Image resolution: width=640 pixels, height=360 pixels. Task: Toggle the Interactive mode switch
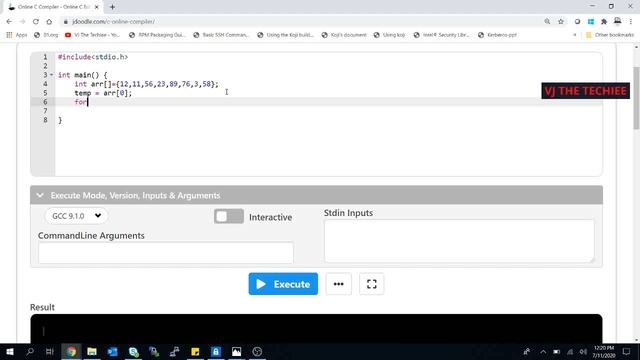(x=229, y=216)
